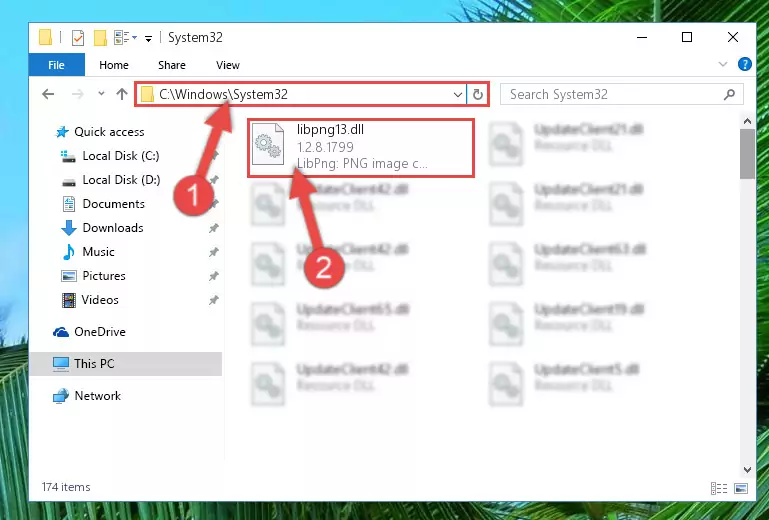This screenshot has width=769, height=520.
Task: Switch to the Share ribbon tab
Action: [172, 65]
